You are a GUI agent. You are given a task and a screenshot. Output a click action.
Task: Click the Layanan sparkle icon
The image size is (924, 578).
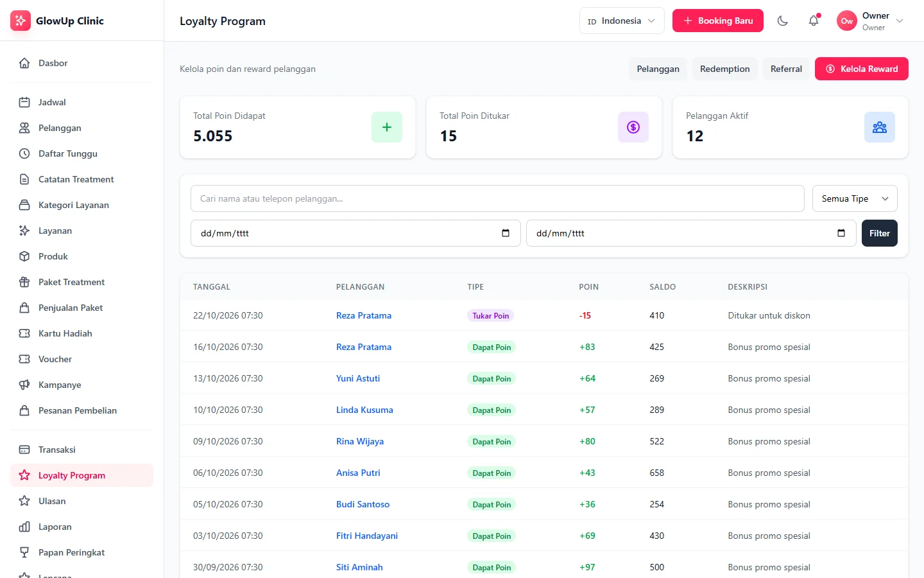point(24,231)
